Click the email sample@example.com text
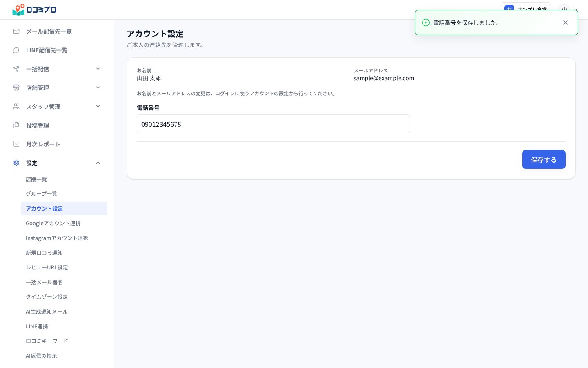588x368 pixels. coord(384,78)
